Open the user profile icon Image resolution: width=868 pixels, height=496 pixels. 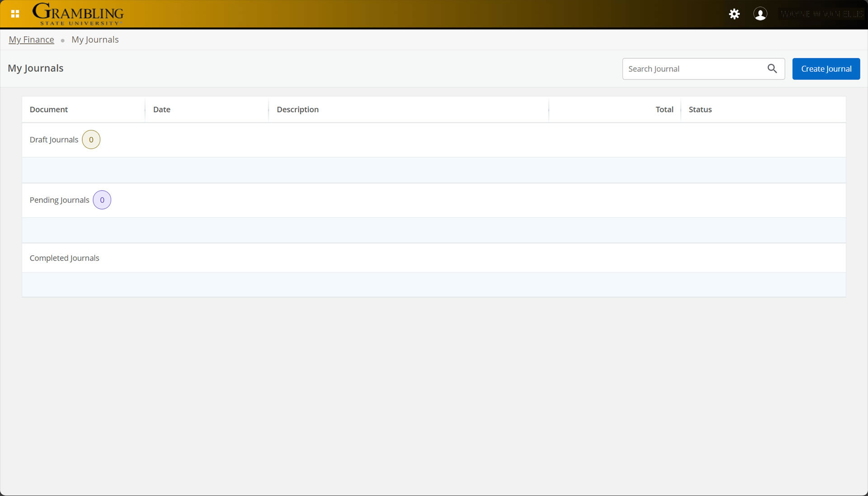[760, 14]
